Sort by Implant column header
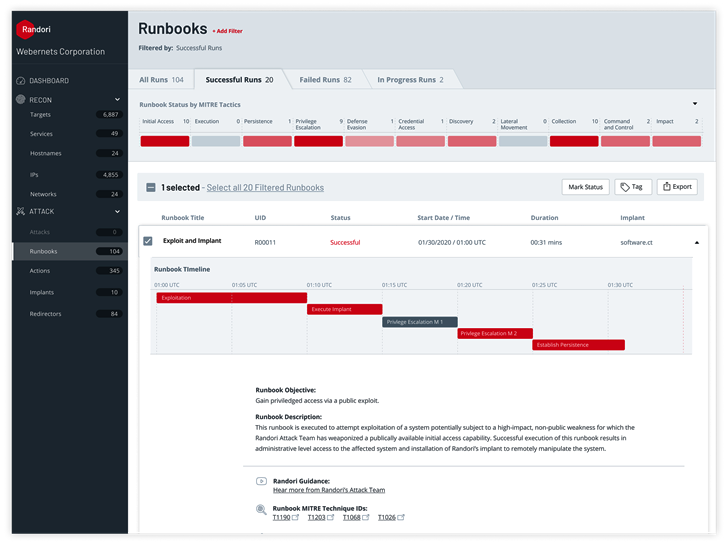 point(632,217)
